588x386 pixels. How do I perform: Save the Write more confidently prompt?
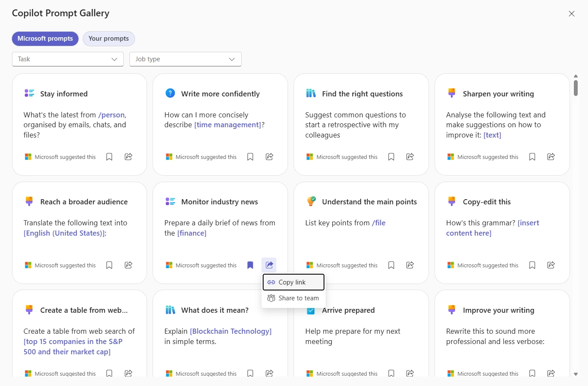pos(250,157)
